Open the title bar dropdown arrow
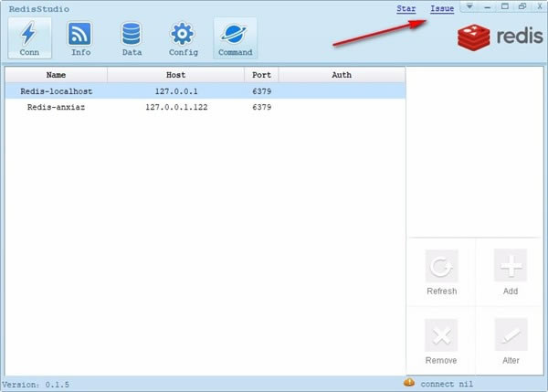The width and height of the screenshot is (548, 392). [469, 6]
